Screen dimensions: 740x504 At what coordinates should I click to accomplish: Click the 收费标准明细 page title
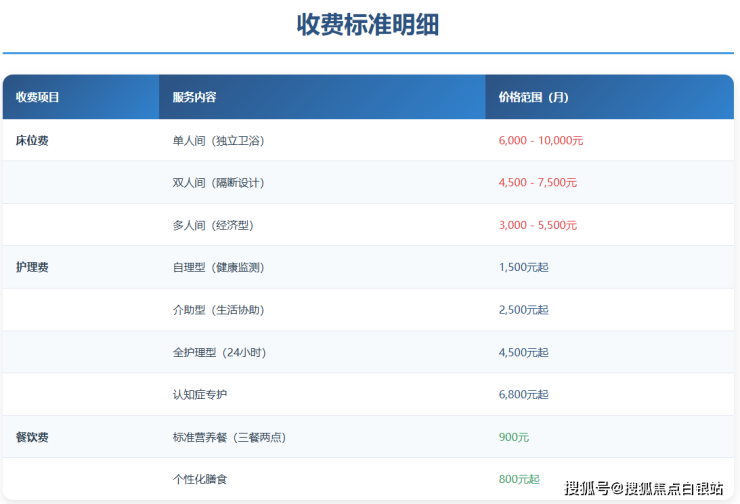368,25
